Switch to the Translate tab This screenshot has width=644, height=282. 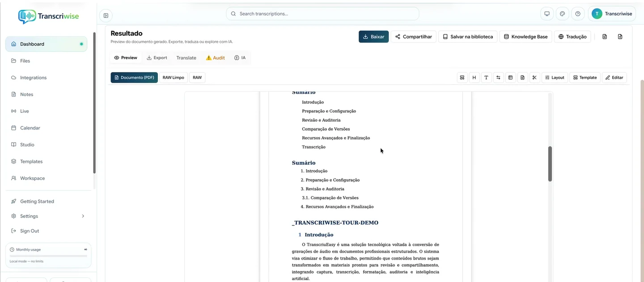(x=186, y=58)
